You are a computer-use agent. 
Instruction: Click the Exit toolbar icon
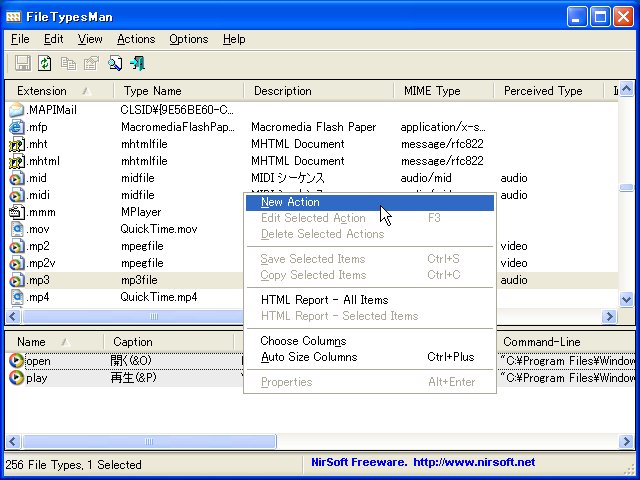(x=138, y=64)
